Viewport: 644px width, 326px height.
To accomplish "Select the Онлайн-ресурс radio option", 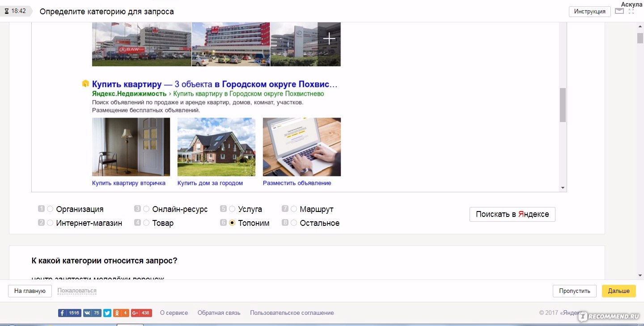I will [x=146, y=209].
